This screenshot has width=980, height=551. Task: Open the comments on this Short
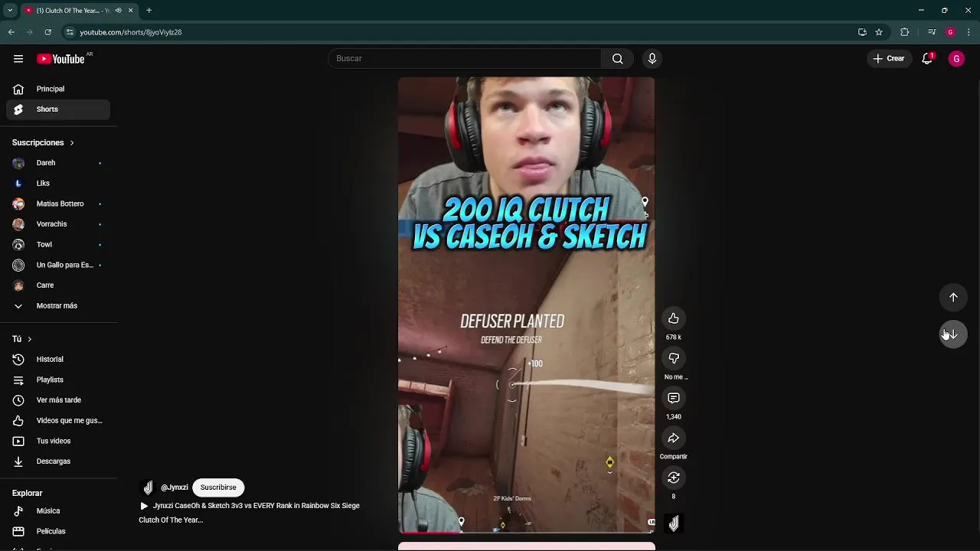(x=674, y=398)
